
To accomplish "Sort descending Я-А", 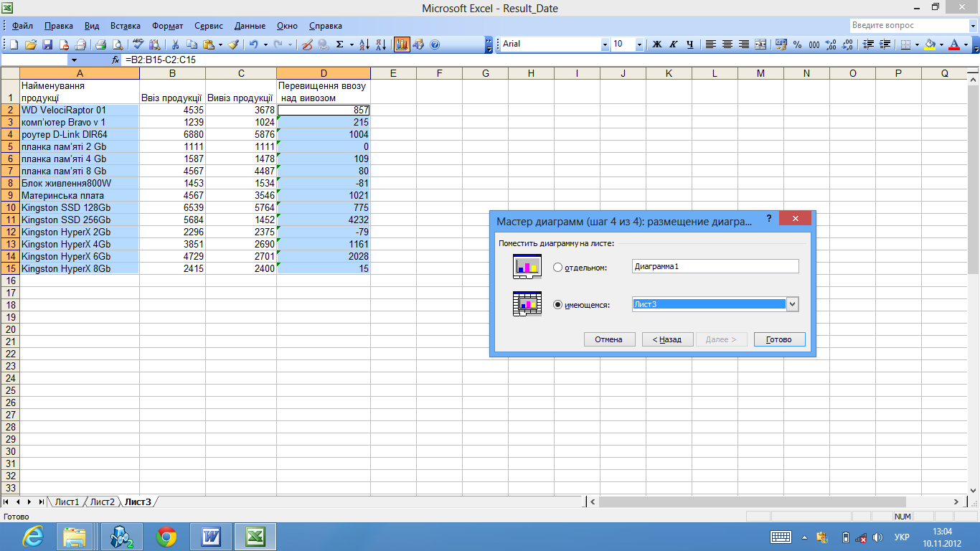I will (x=382, y=44).
